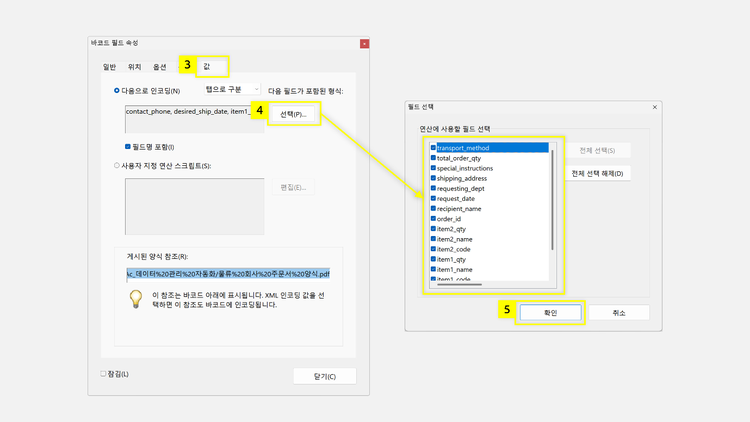Toggle the total_order_qty checkbox

coord(433,158)
